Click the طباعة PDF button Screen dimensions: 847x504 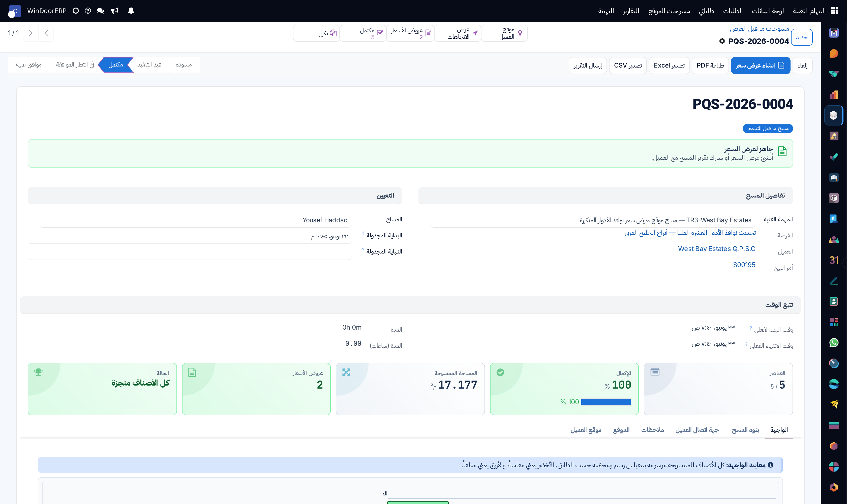tap(710, 66)
